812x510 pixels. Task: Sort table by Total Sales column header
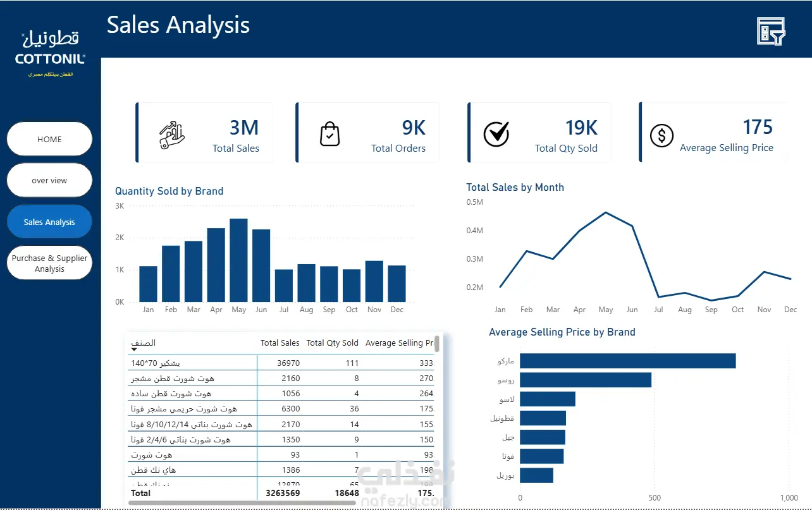click(280, 343)
